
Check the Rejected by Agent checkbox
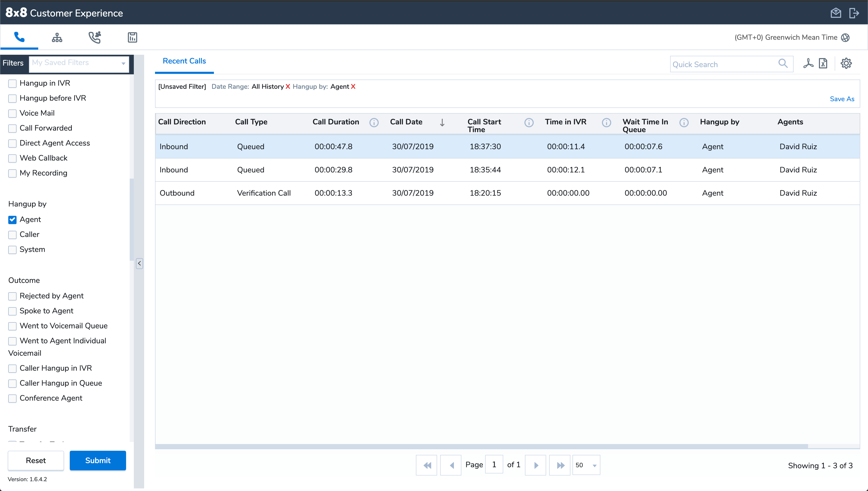(x=12, y=296)
